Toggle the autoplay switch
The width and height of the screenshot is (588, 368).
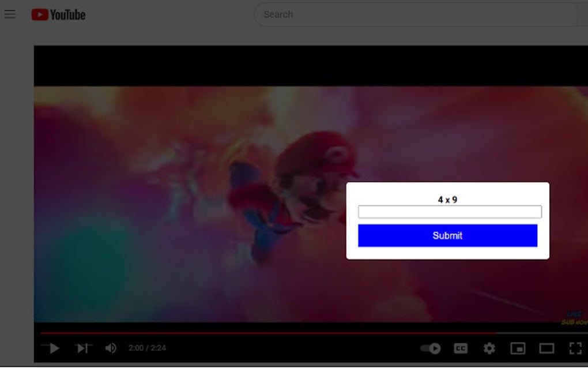tap(431, 348)
